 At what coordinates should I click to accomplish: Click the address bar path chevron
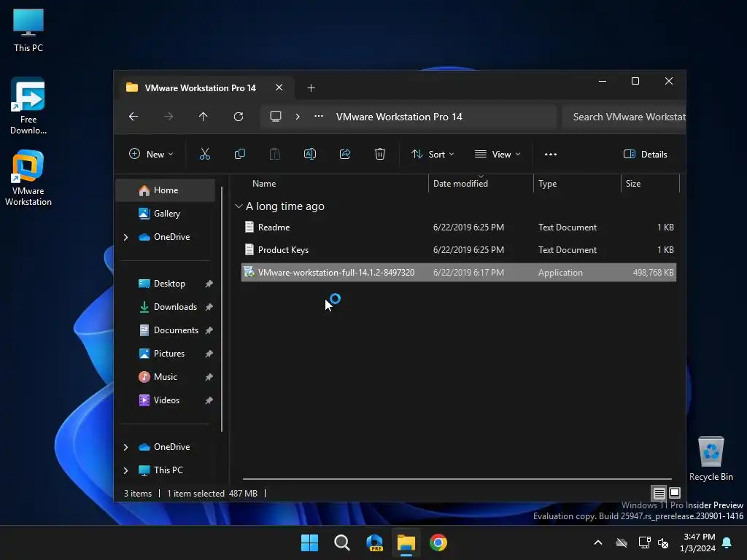coord(298,117)
